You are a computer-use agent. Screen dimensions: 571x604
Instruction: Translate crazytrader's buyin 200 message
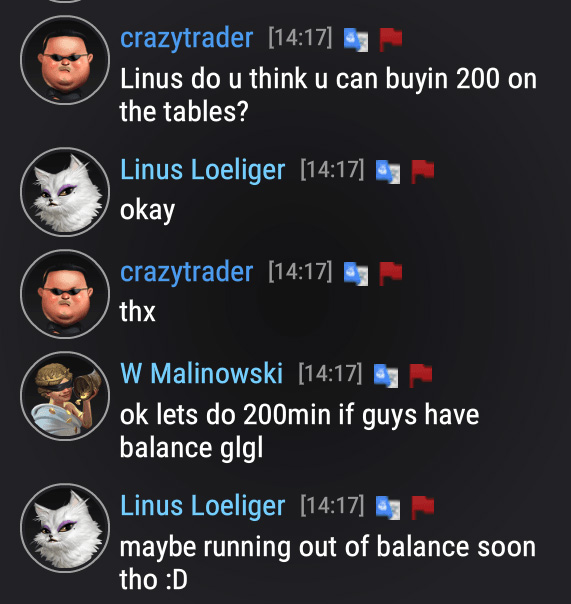tap(356, 40)
